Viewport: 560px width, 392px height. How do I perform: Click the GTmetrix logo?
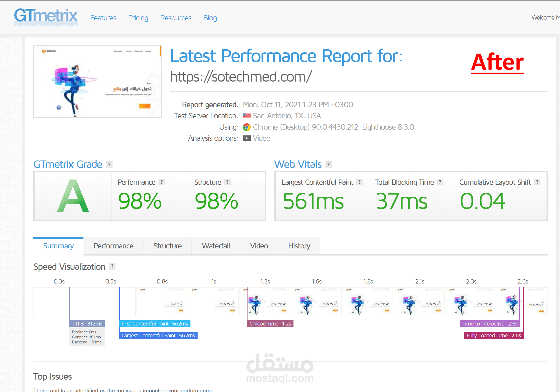pos(46,17)
